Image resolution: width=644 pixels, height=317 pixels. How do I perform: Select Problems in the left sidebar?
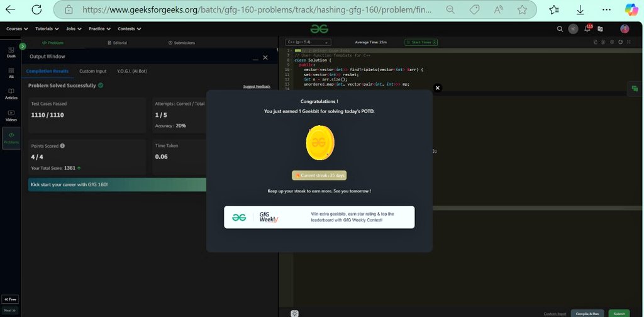[11, 138]
